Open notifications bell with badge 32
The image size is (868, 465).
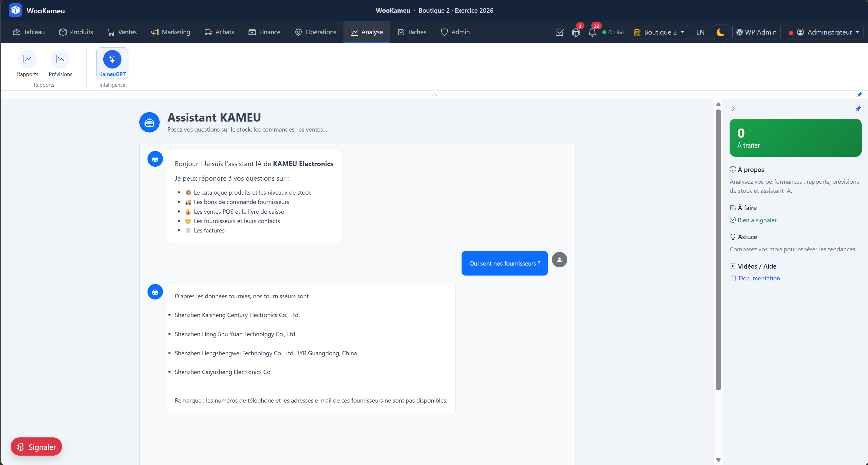coord(592,32)
